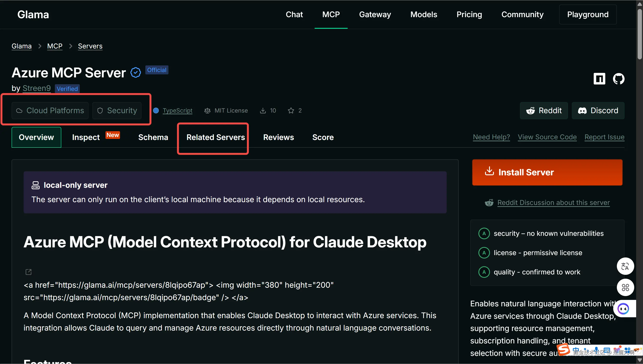Click the Install Server button
Screen dimensions: 643x364
point(547,173)
